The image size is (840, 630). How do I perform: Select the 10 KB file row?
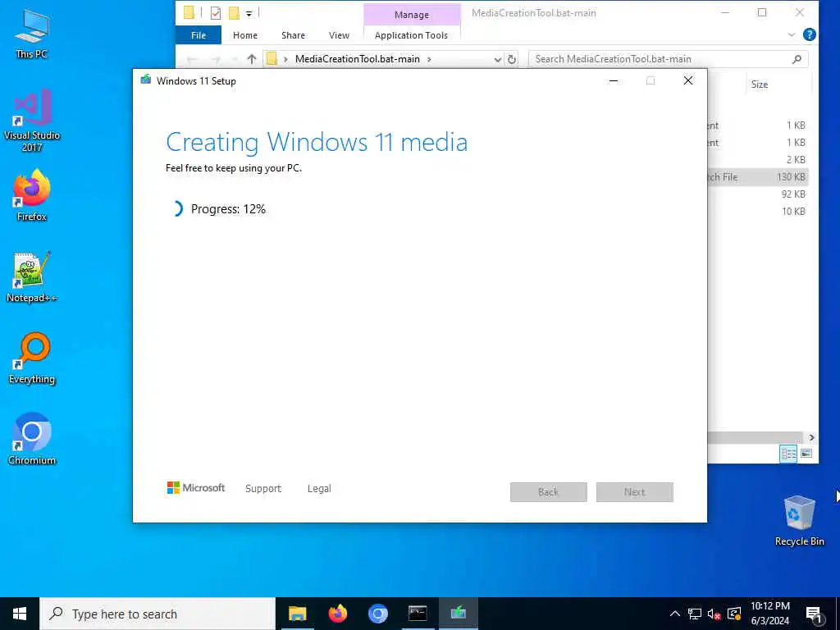[757, 211]
